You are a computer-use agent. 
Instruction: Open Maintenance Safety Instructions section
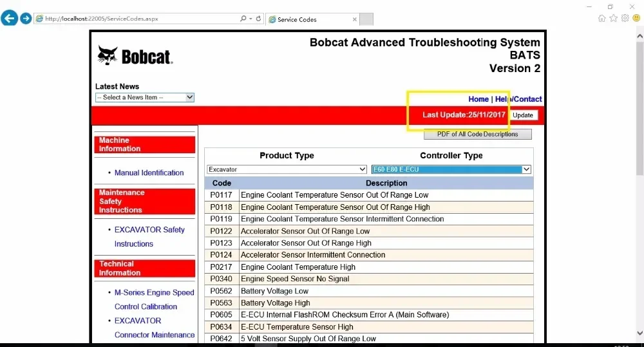coord(144,202)
